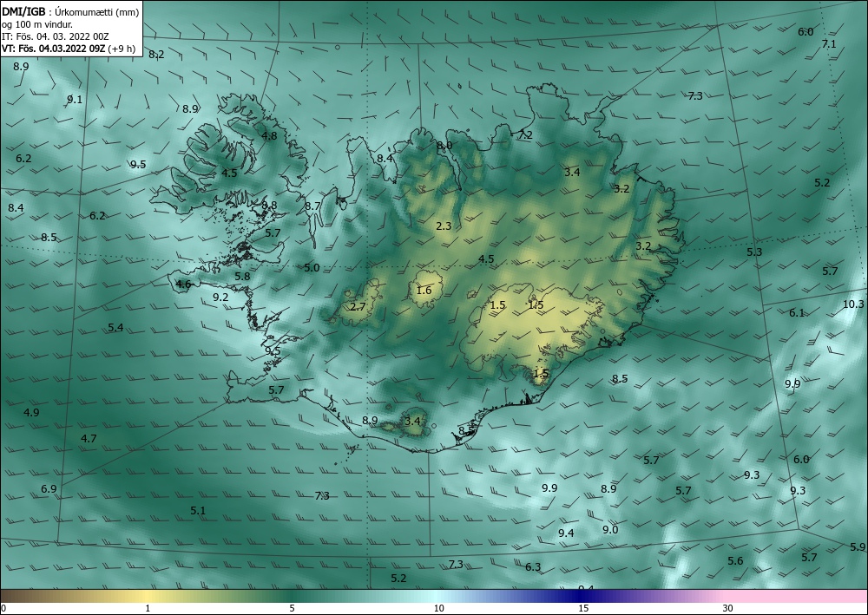Click the 8.0 value on the north coast
The width and height of the screenshot is (868, 615).
click(x=444, y=146)
